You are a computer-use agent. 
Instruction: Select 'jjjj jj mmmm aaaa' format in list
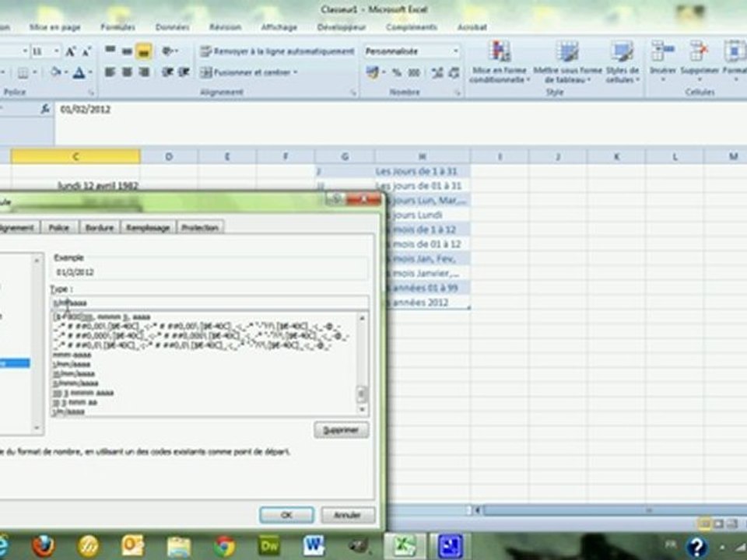pos(83,393)
